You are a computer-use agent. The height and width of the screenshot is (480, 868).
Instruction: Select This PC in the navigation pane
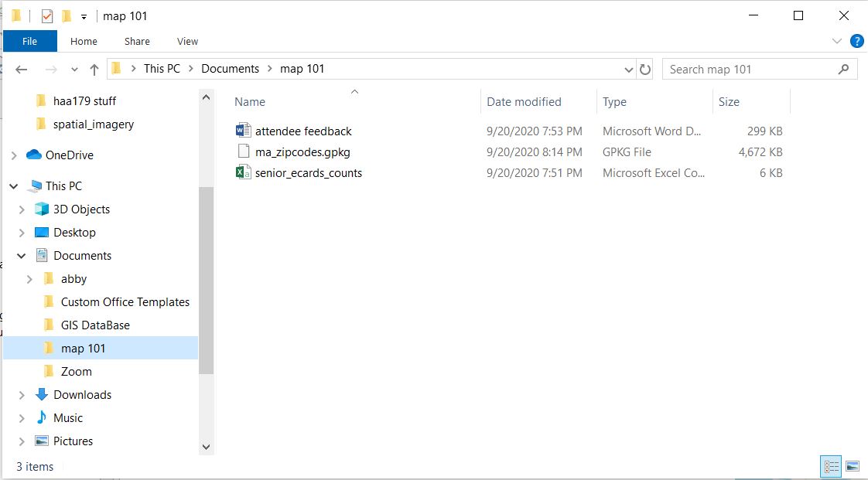[63, 186]
